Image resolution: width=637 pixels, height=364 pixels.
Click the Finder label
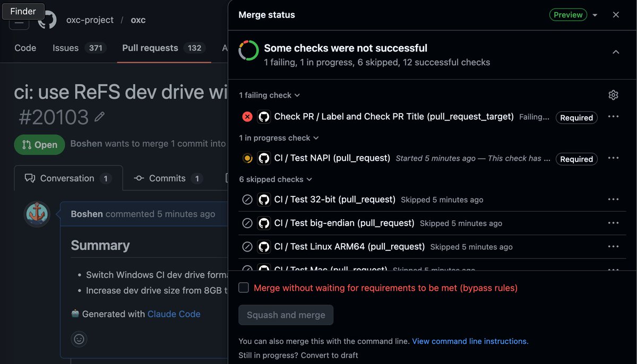pos(23,11)
